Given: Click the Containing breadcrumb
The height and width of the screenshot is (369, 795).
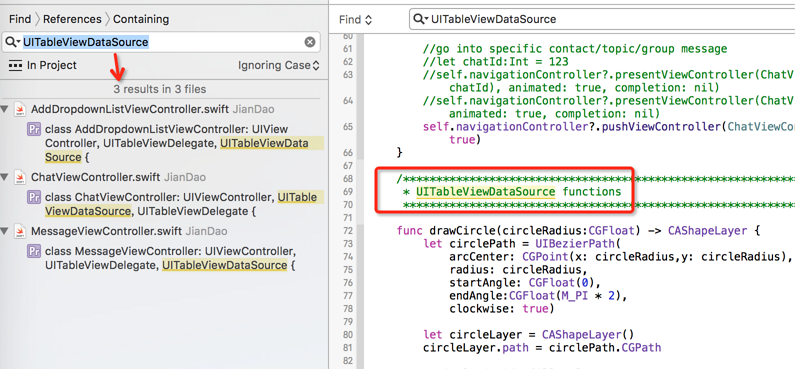Looking at the screenshot, I should point(141,19).
